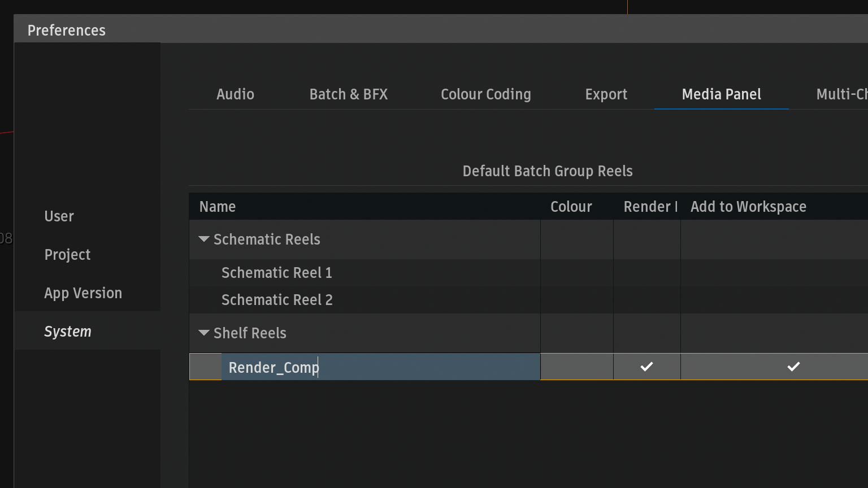Select Project in the preferences sidebar

[x=67, y=255]
